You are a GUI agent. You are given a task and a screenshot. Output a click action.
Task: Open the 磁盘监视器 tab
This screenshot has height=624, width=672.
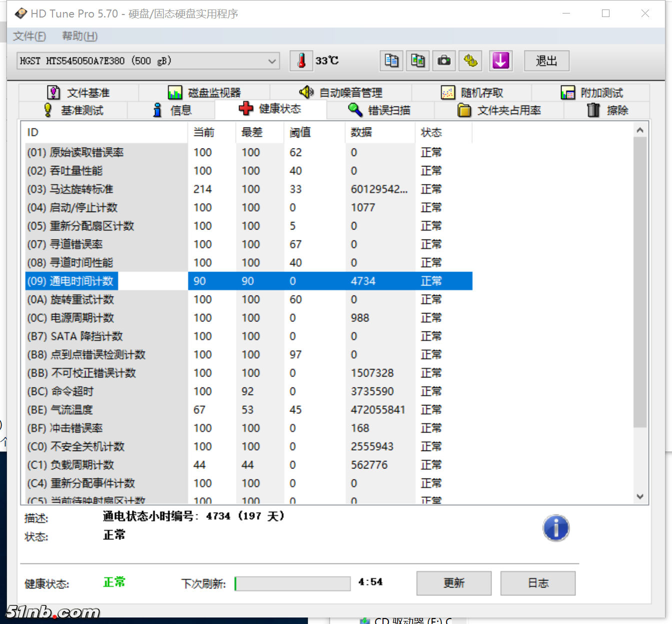click(204, 93)
